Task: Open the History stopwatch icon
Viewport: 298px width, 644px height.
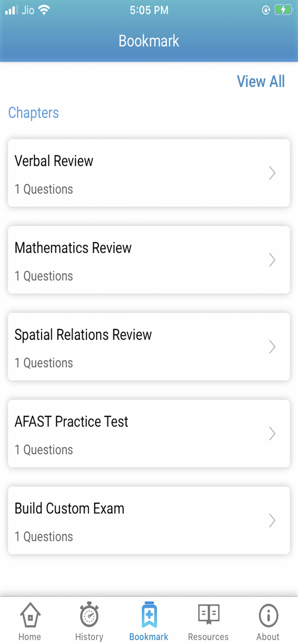Action: [89, 616]
